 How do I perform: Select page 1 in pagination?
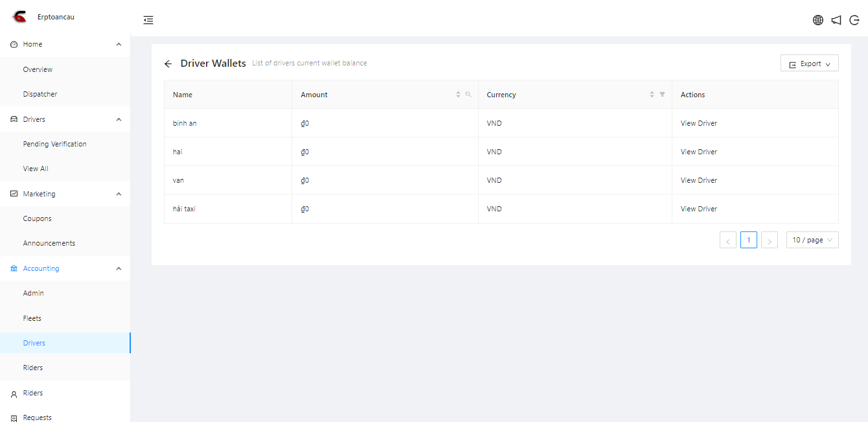[x=748, y=240]
